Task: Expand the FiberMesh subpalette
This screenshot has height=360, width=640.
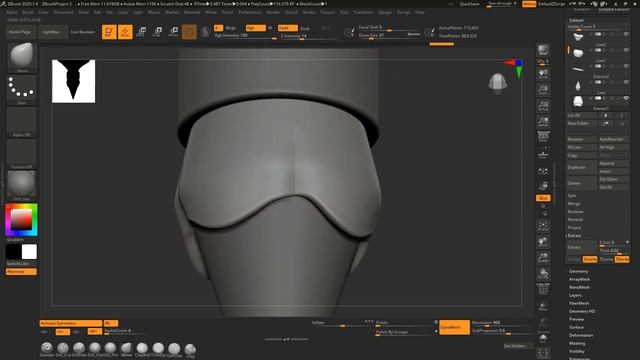Action: (579, 303)
